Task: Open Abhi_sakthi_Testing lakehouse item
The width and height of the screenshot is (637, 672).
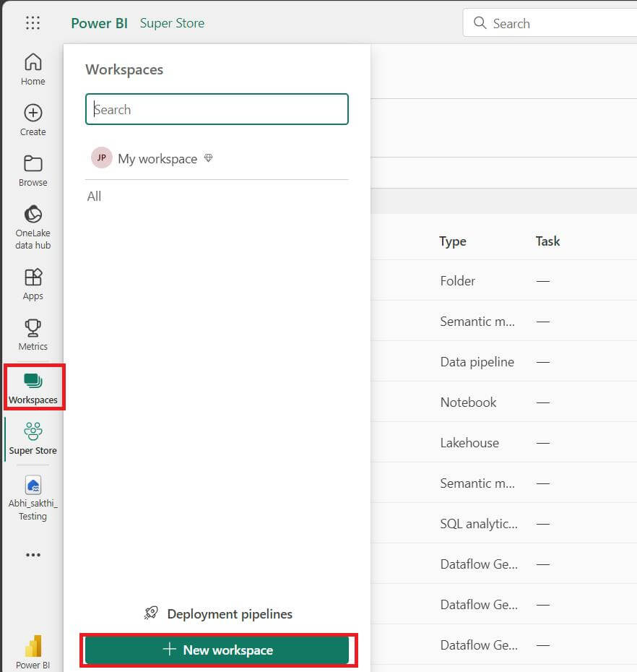Action: 33,498
